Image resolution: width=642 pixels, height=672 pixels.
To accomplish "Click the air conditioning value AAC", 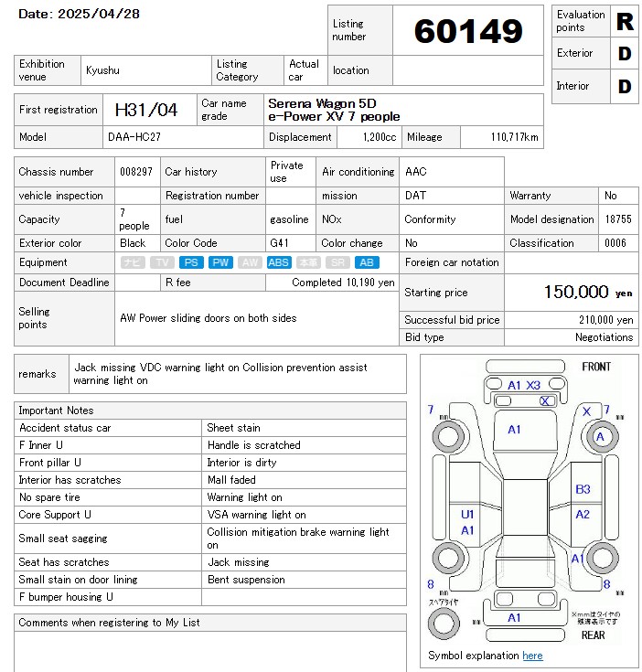I will pos(416,172).
